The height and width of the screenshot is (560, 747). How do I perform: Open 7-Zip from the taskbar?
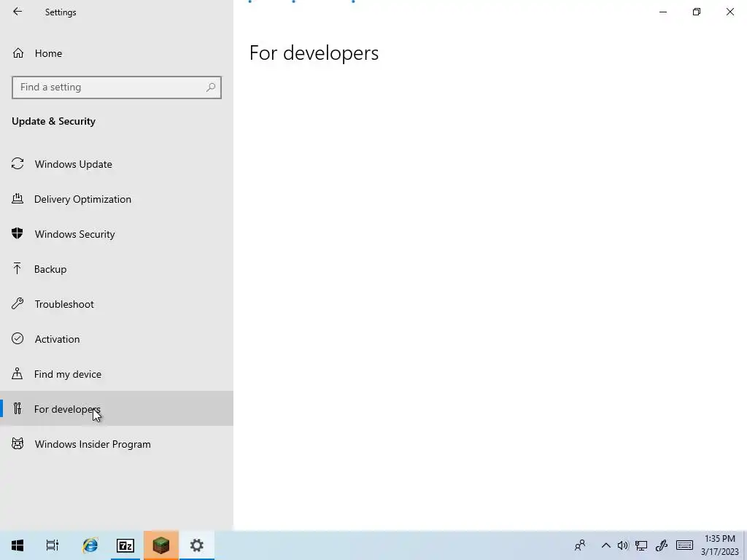(125, 545)
